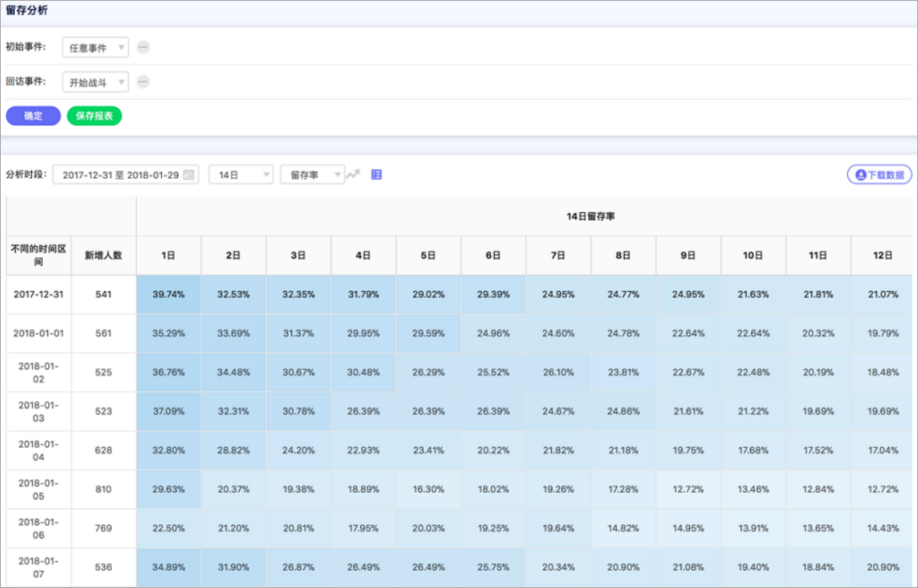
Task: Click the 17.68% retention cell
Action: [x=754, y=450]
